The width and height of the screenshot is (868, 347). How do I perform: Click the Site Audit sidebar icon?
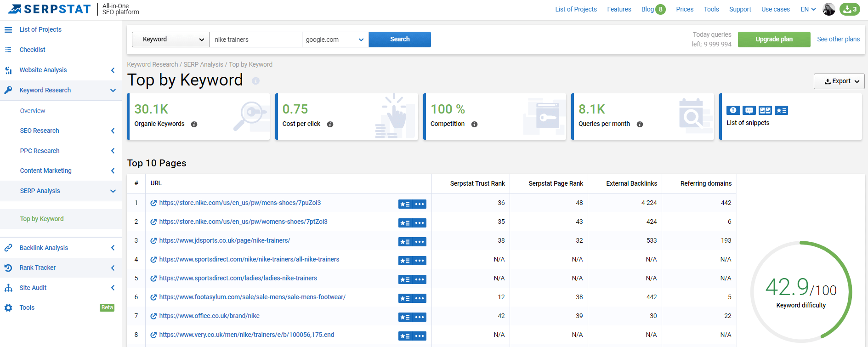8,288
